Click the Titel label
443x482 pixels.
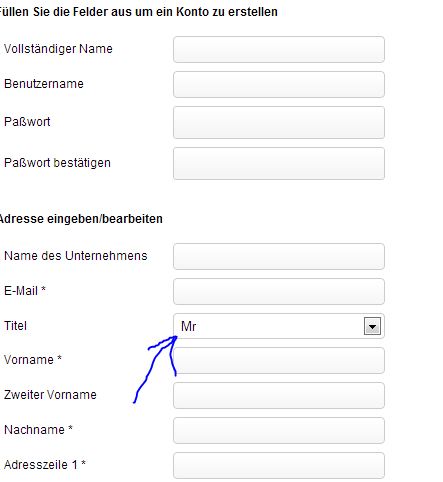(15, 326)
